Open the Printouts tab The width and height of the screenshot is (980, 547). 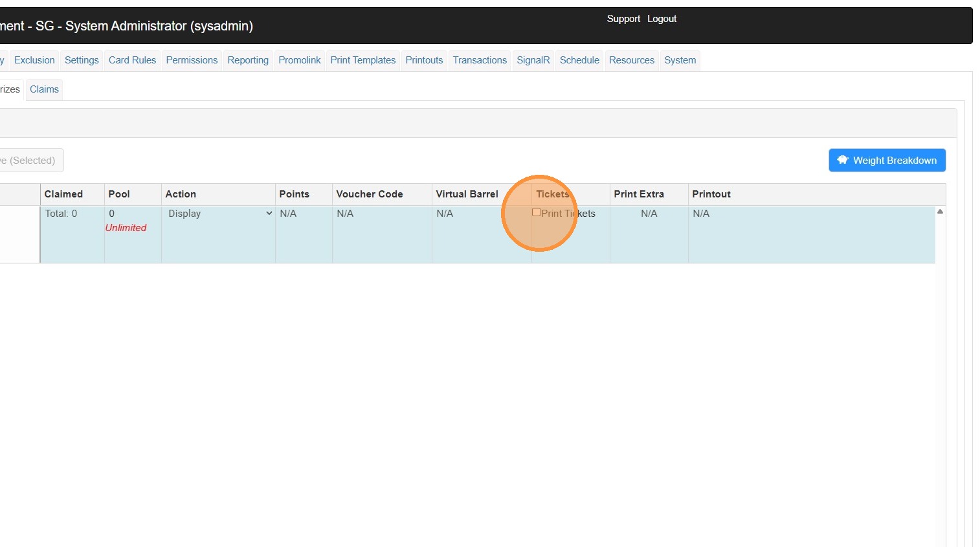point(424,60)
